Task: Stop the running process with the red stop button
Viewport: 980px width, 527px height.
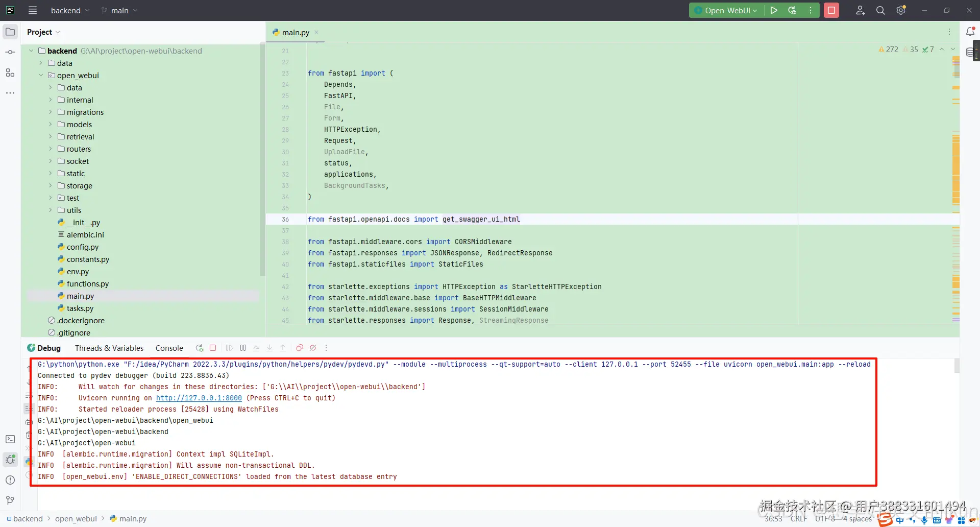Action: 831,10
